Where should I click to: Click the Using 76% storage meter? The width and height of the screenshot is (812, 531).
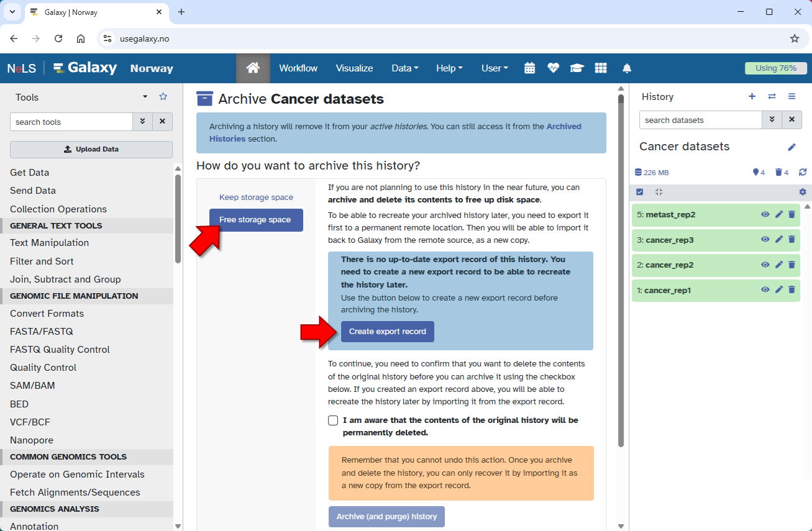(x=775, y=68)
